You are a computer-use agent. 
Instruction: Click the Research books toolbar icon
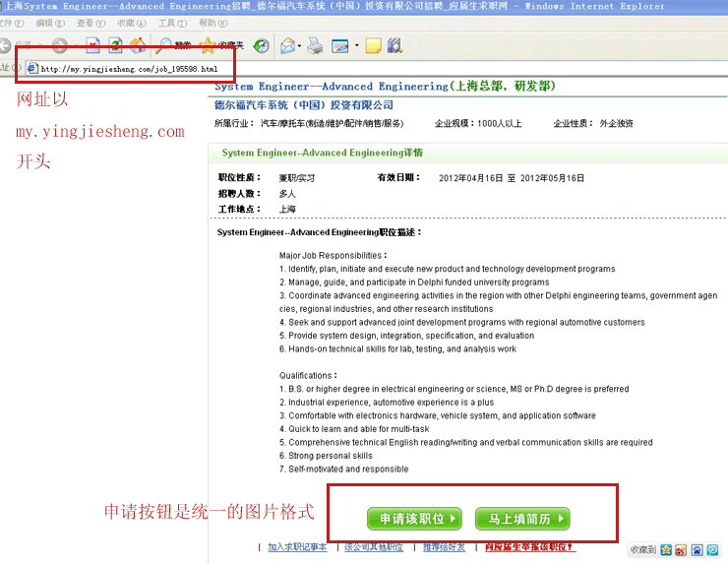(x=394, y=45)
